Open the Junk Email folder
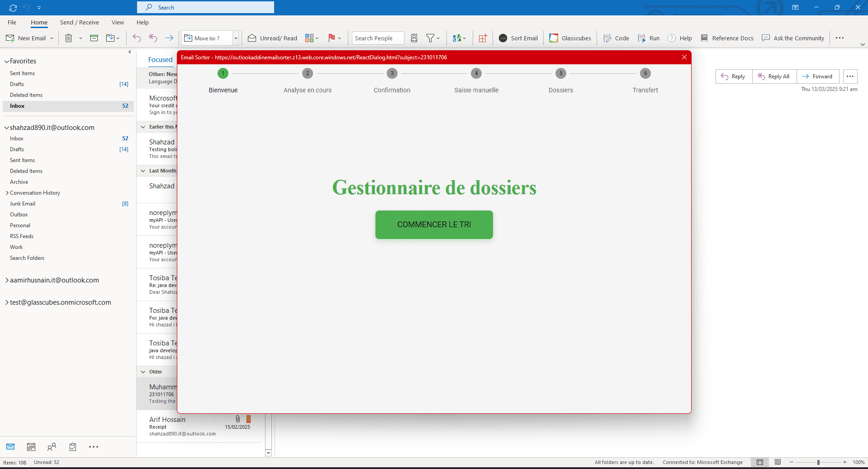 [x=23, y=204]
